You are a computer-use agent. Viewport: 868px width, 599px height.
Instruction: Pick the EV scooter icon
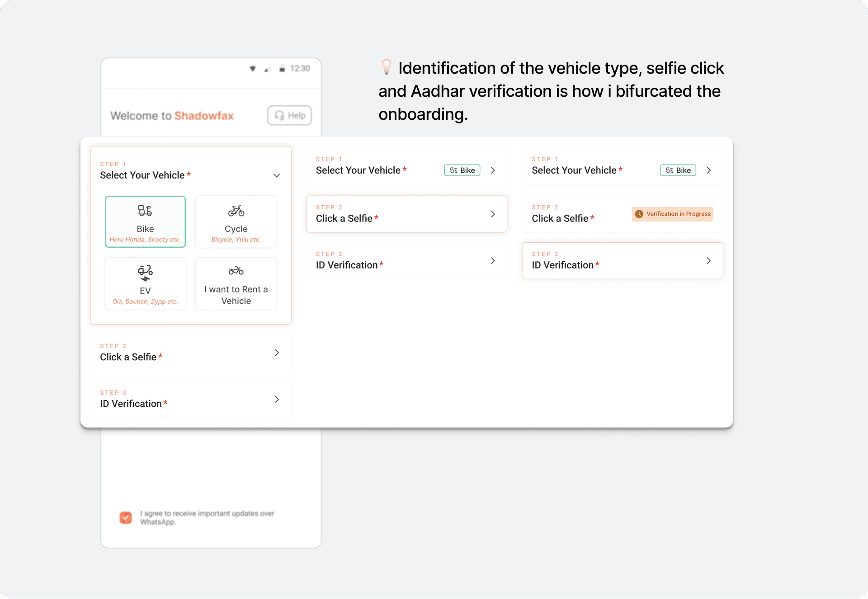coord(145,273)
